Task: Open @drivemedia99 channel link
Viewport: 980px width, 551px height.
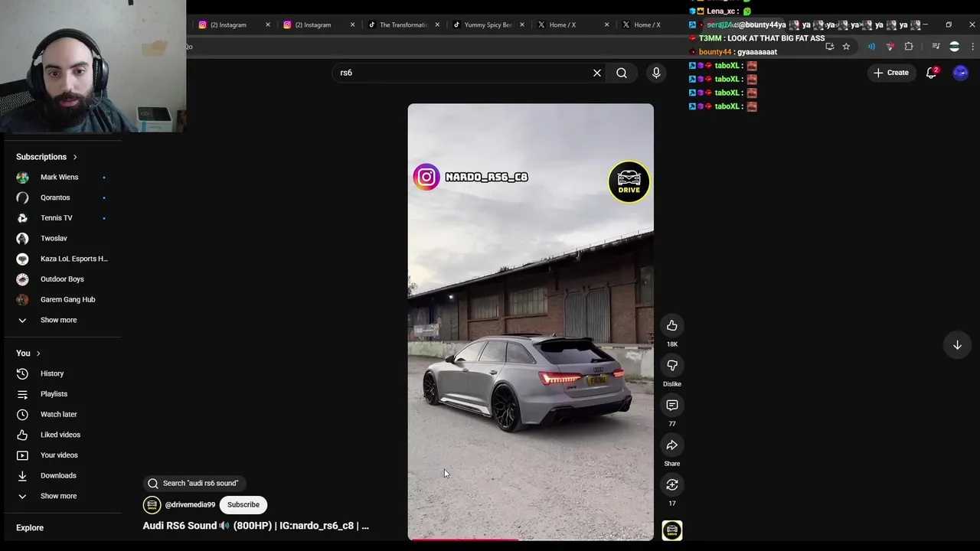Action: tap(190, 505)
